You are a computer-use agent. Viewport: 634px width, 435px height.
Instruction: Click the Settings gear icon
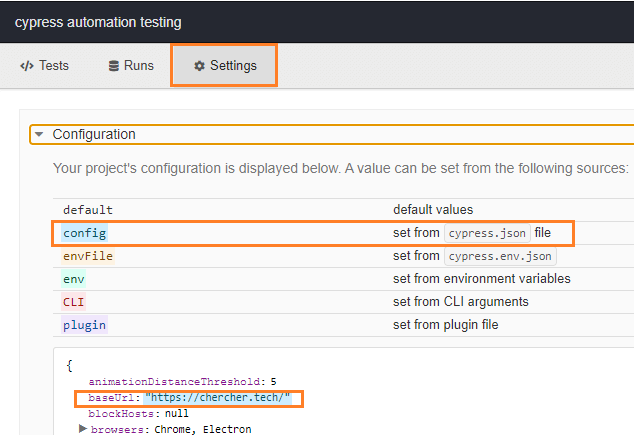click(199, 66)
